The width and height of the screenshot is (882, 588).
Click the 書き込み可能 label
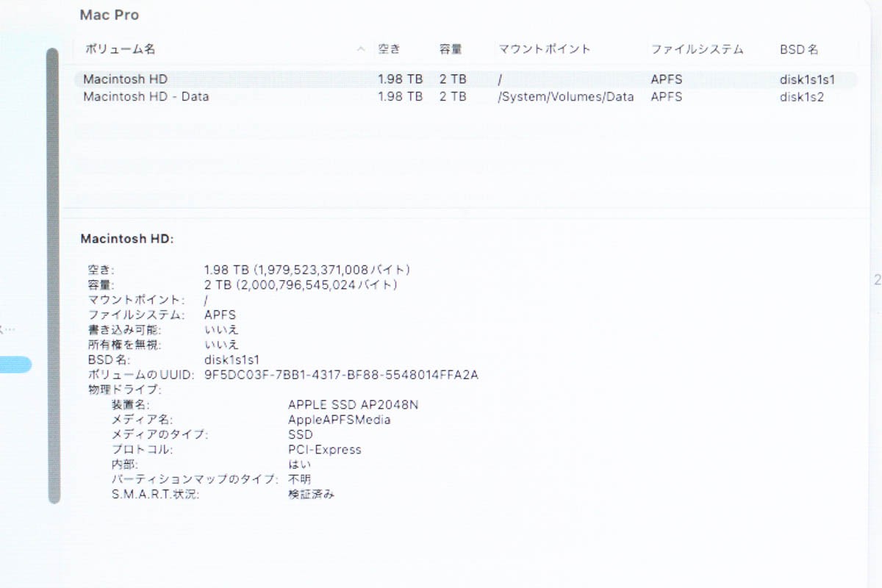(123, 329)
